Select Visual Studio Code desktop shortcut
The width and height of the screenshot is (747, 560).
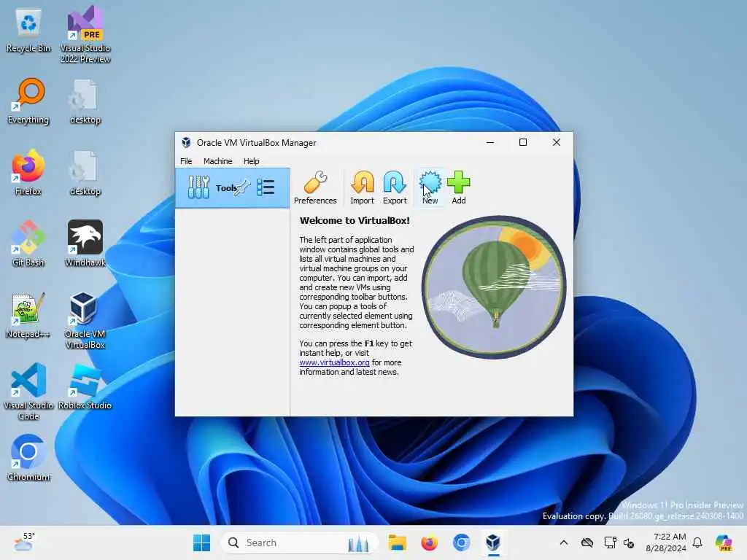coord(28,392)
